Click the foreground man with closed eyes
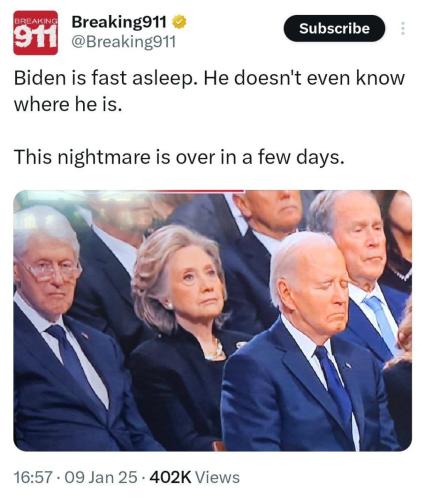The image size is (425, 500). pos(310,343)
